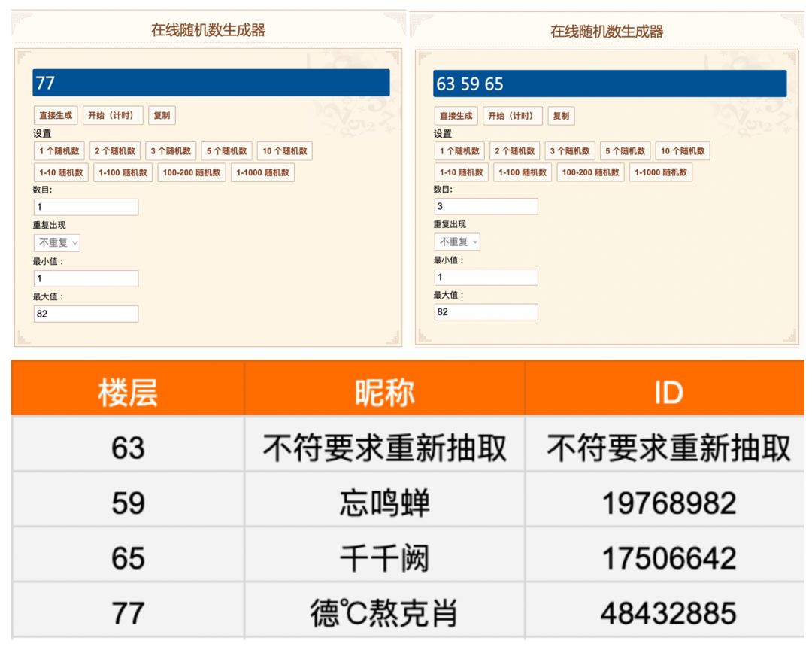Click result bar showing 63 59 65
The height and width of the screenshot is (650, 812).
tap(610, 84)
